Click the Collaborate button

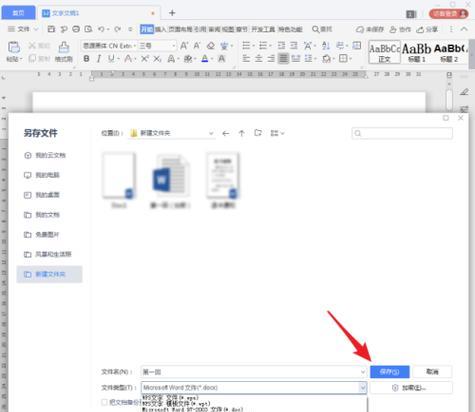(400, 30)
